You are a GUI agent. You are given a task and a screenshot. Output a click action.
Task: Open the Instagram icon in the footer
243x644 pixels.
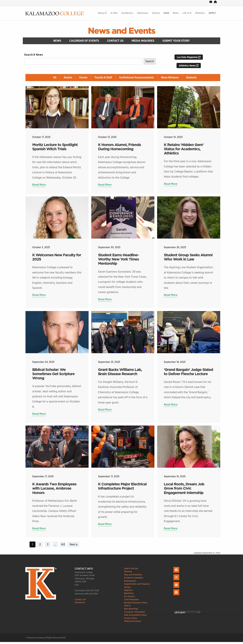176,577
